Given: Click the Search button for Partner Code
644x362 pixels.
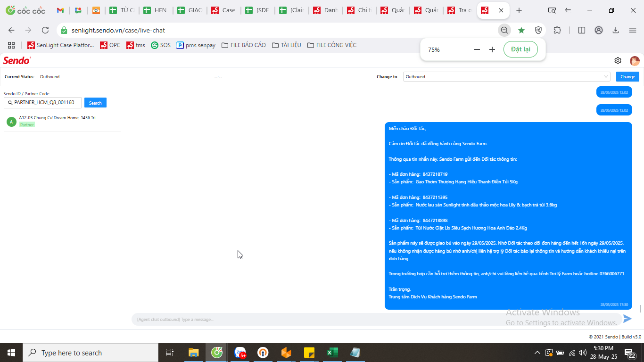Looking at the screenshot, I should (95, 103).
